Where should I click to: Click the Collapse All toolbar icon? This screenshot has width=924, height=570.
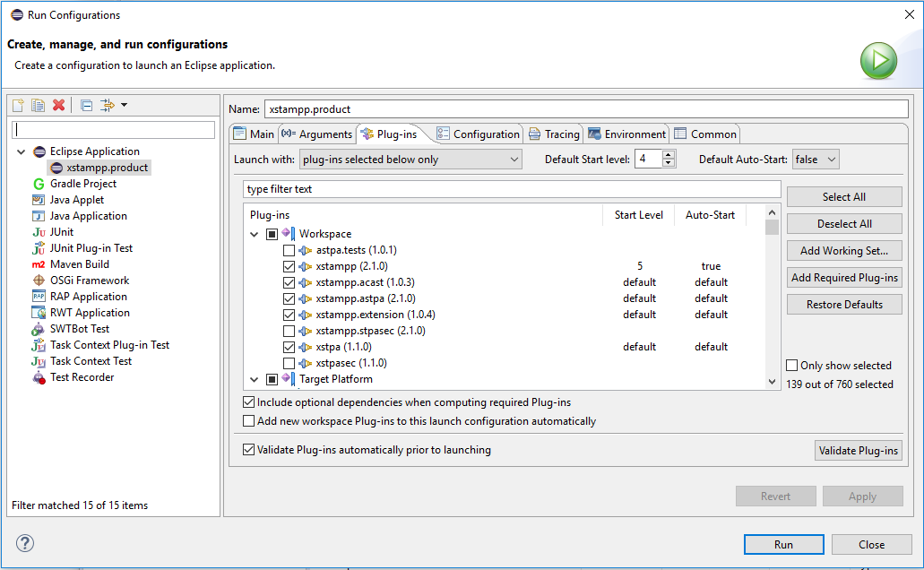coord(86,106)
